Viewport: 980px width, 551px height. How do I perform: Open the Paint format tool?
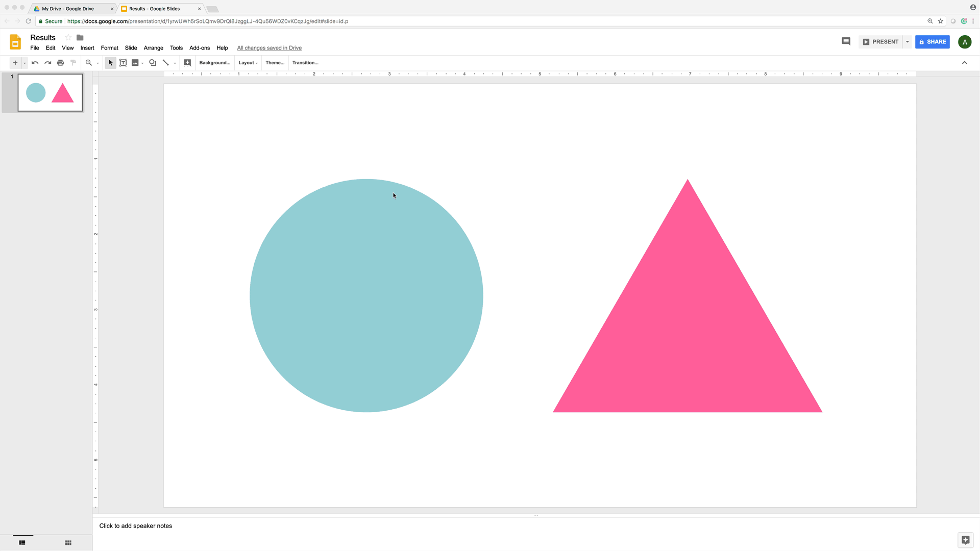click(x=73, y=62)
